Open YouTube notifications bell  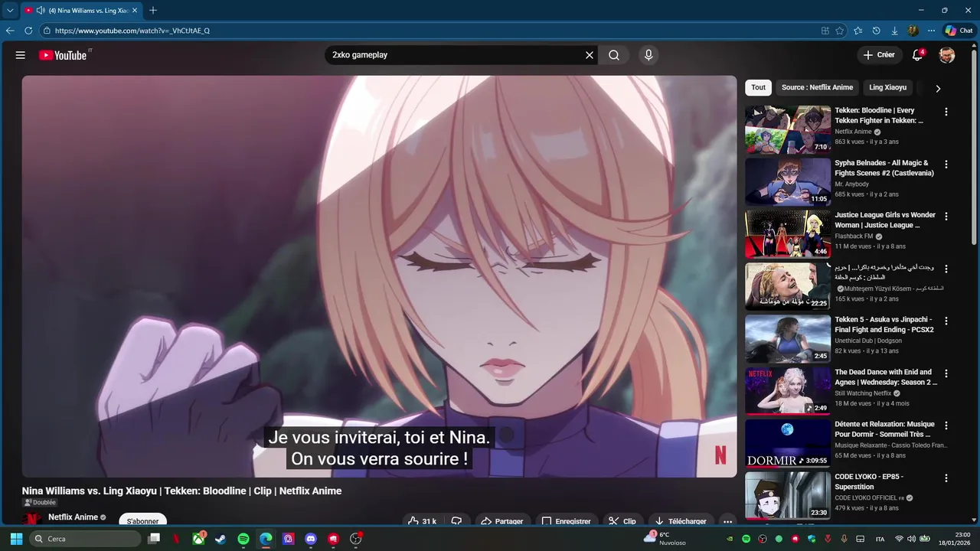[x=917, y=55]
